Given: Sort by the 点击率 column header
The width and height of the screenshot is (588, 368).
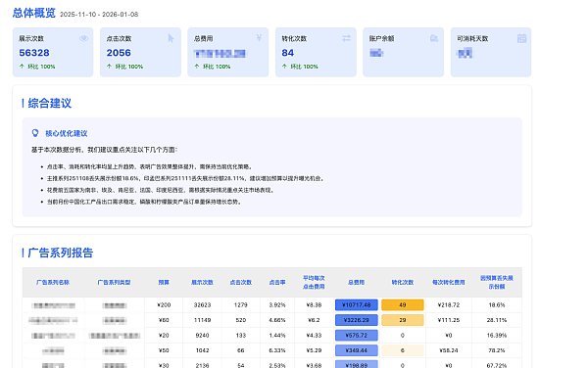Looking at the screenshot, I should 277,282.
